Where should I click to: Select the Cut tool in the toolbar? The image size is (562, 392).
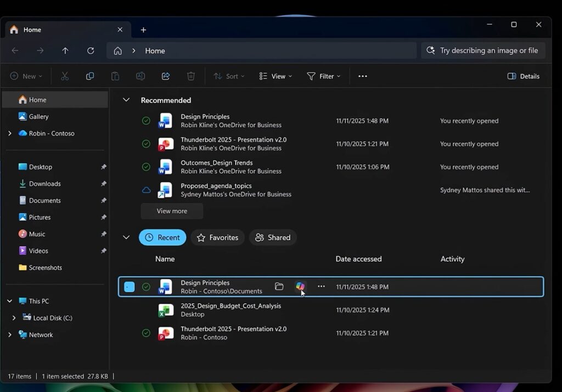[x=64, y=76]
